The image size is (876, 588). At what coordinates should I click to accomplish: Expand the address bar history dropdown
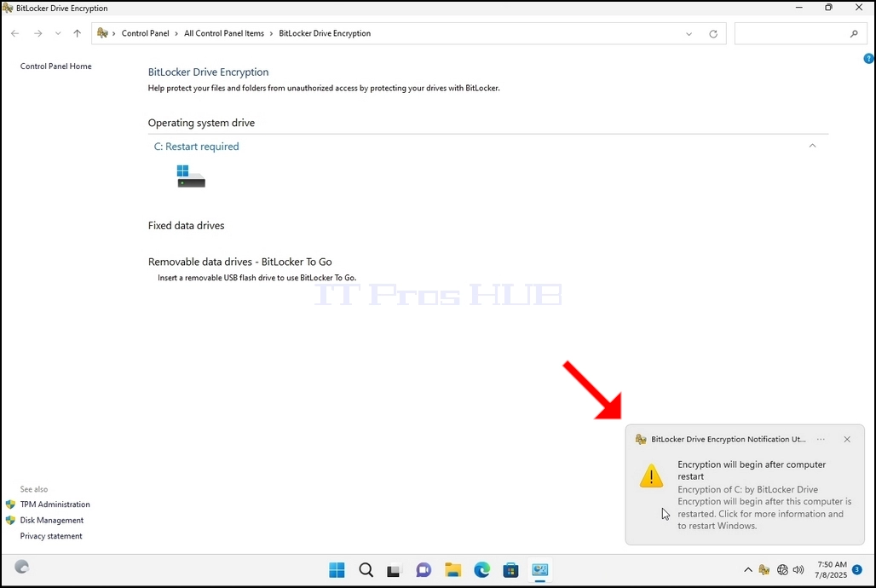(x=689, y=34)
